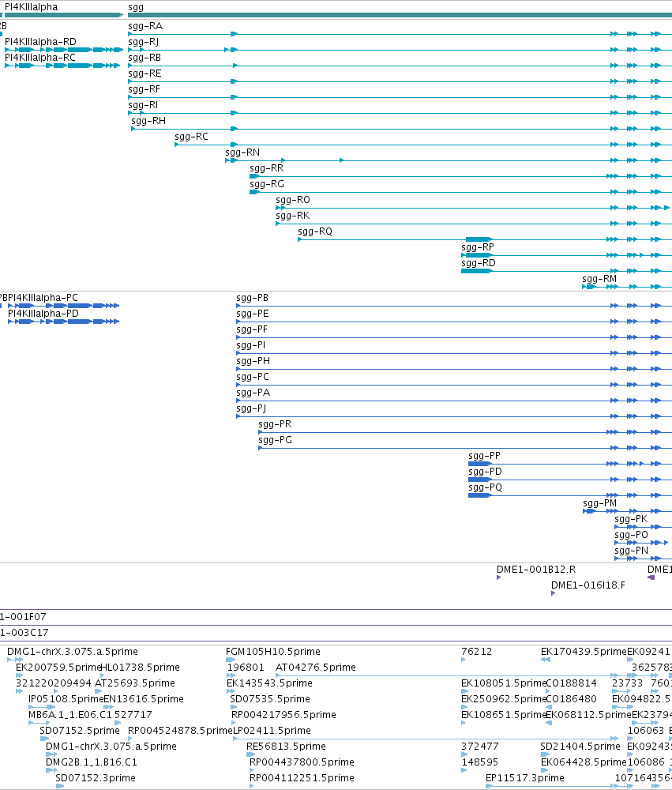Select protein sgg-PC
672x790 pixels.
click(x=253, y=377)
